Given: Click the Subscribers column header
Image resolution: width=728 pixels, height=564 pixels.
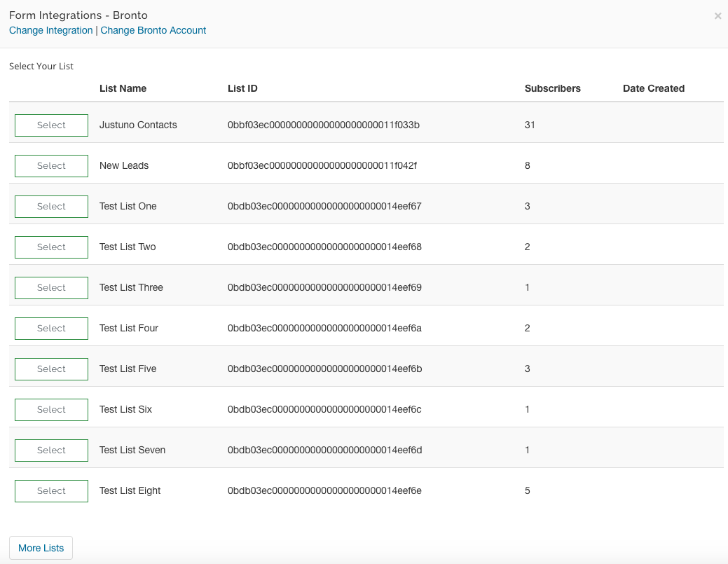Looking at the screenshot, I should click(552, 88).
